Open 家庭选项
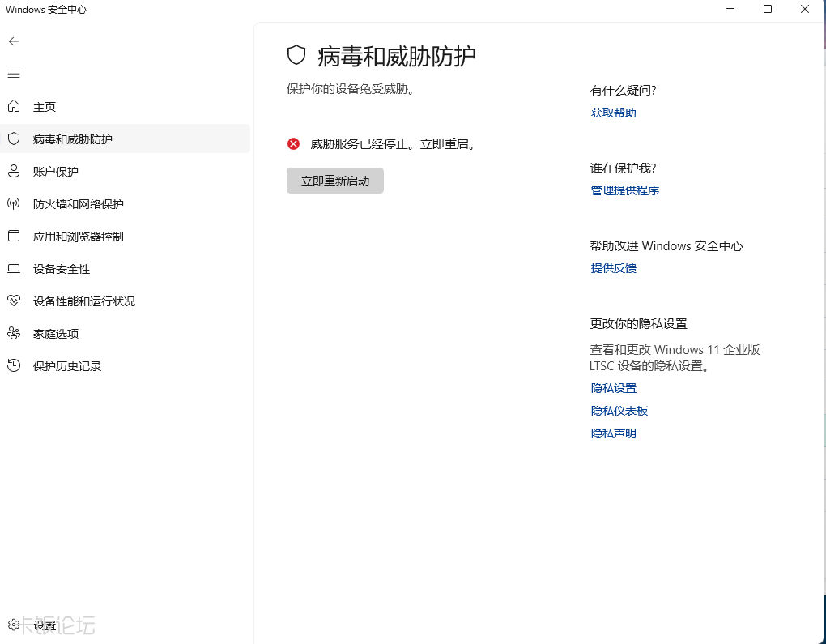The height and width of the screenshot is (644, 826). tap(125, 334)
